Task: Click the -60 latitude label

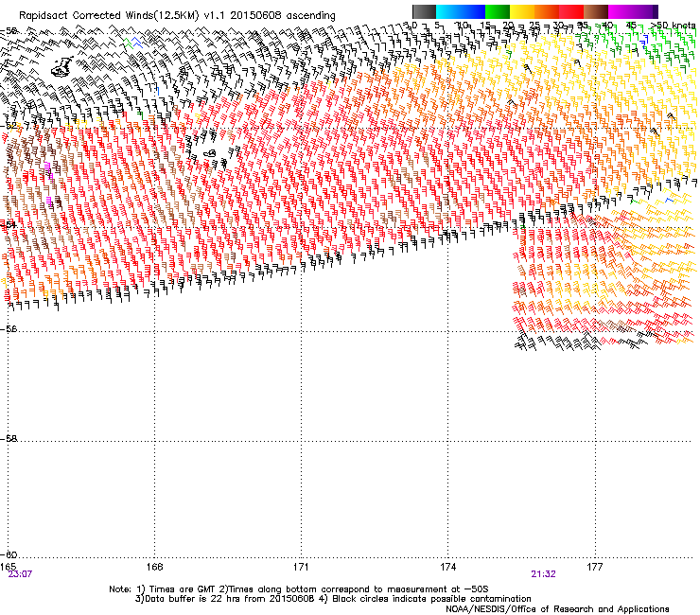Action: (9, 555)
